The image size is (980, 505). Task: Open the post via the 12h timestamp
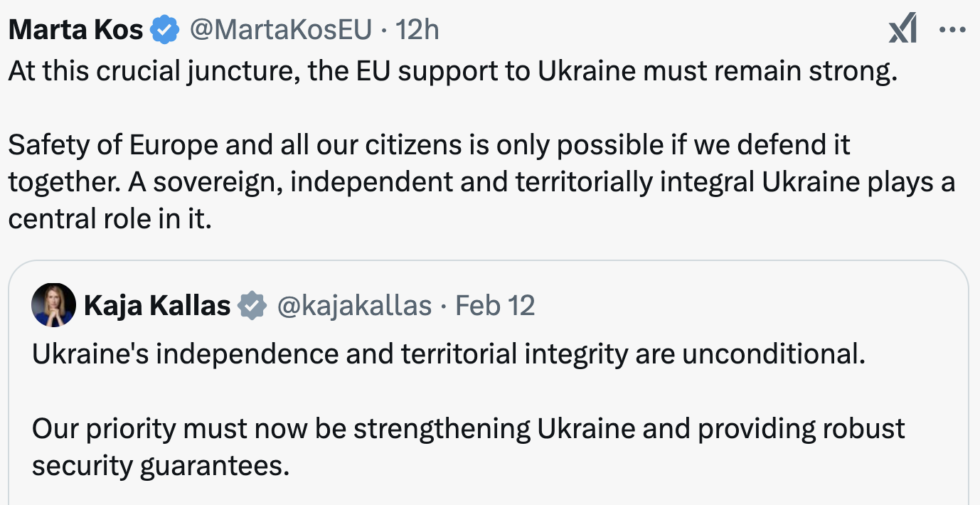click(x=417, y=30)
